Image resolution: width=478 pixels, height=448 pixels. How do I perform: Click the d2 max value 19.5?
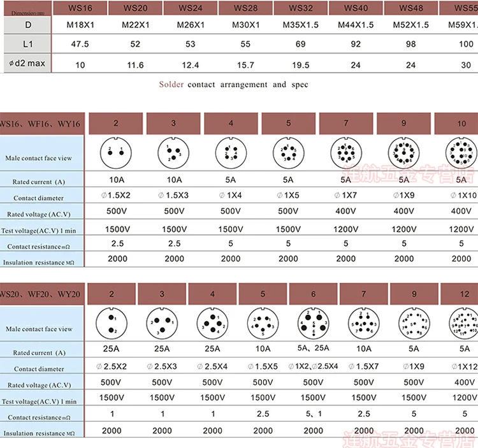[301, 65]
